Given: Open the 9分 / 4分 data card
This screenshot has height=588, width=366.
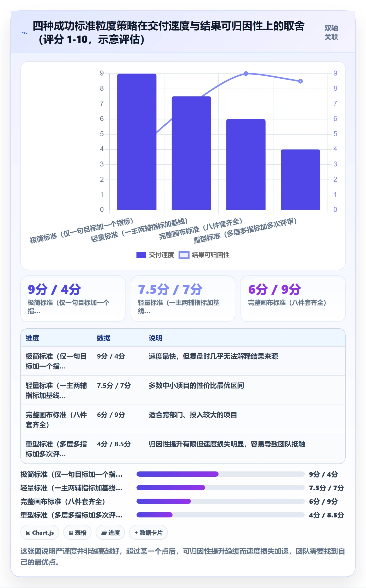Looking at the screenshot, I should click(73, 299).
